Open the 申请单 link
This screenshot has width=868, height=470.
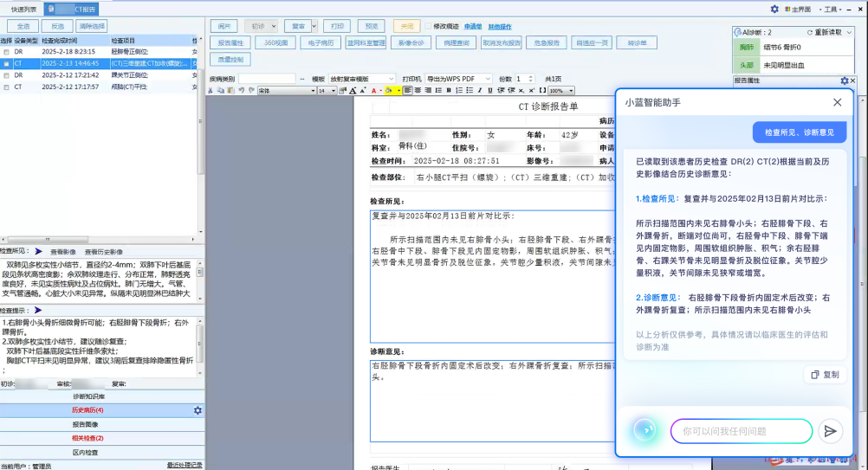point(473,26)
